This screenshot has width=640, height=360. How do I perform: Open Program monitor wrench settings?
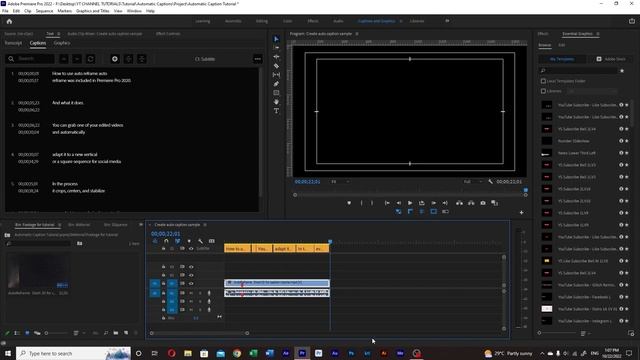pyautogui.click(x=490, y=182)
